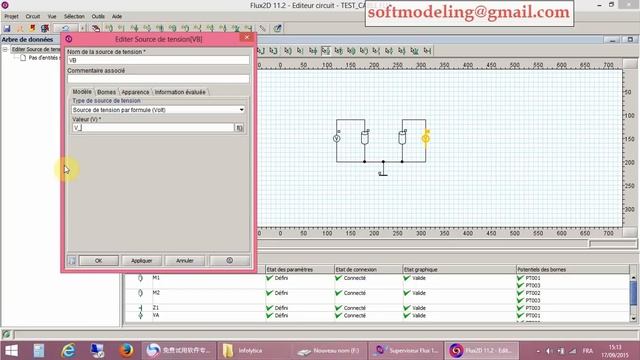Select the left voltage source symbol on canvas

click(x=336, y=138)
